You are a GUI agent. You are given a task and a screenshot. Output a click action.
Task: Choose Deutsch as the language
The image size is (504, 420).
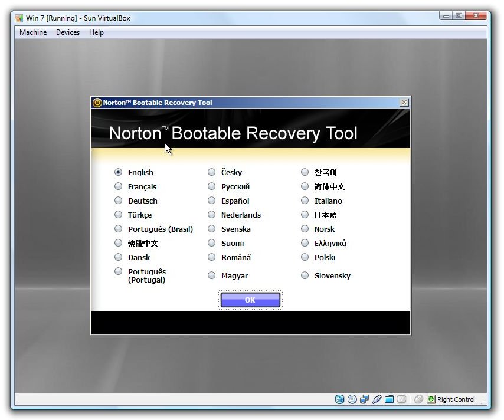pyautogui.click(x=118, y=201)
